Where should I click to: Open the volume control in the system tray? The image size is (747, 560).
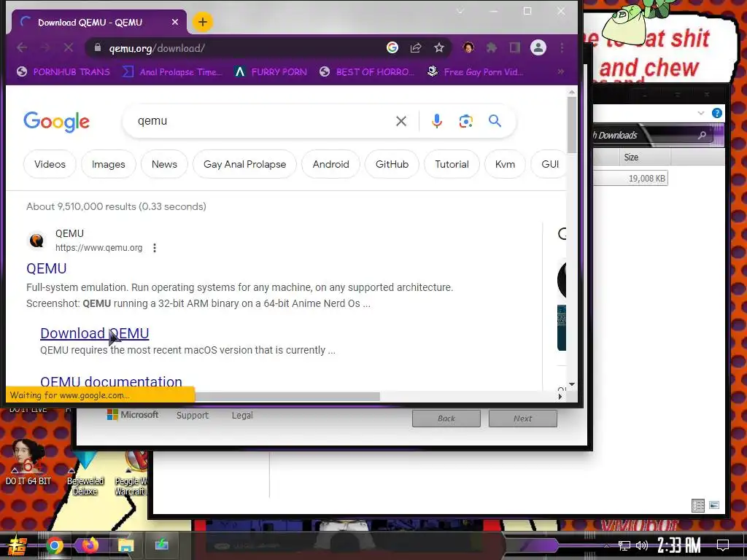coord(642,545)
